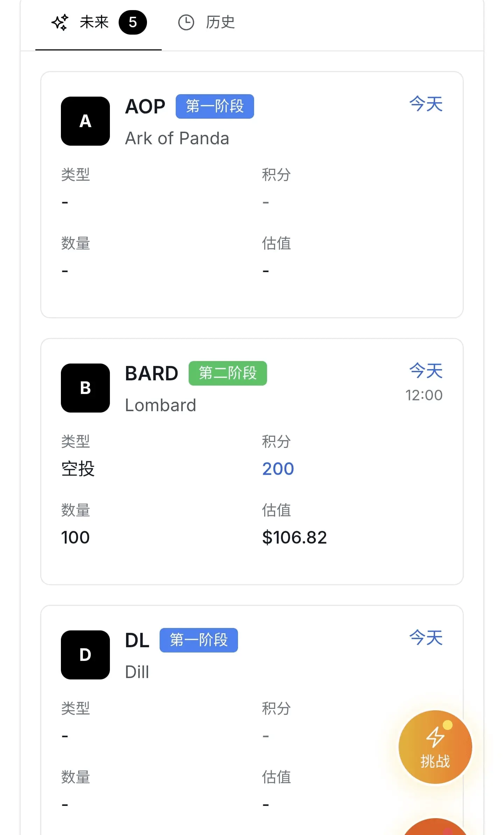Click the lightning bolt in 挑战 button
Screen dimensions: 504x835
coord(435,737)
